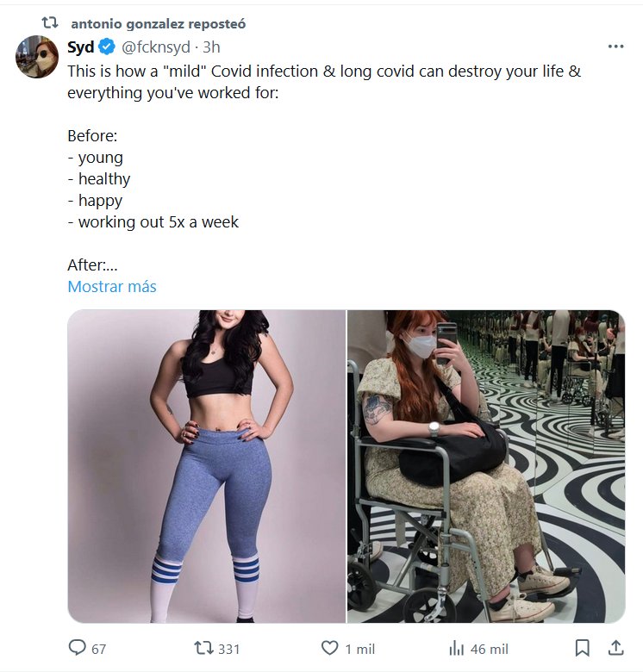Reply to the tweet via comment icon

tap(78, 648)
